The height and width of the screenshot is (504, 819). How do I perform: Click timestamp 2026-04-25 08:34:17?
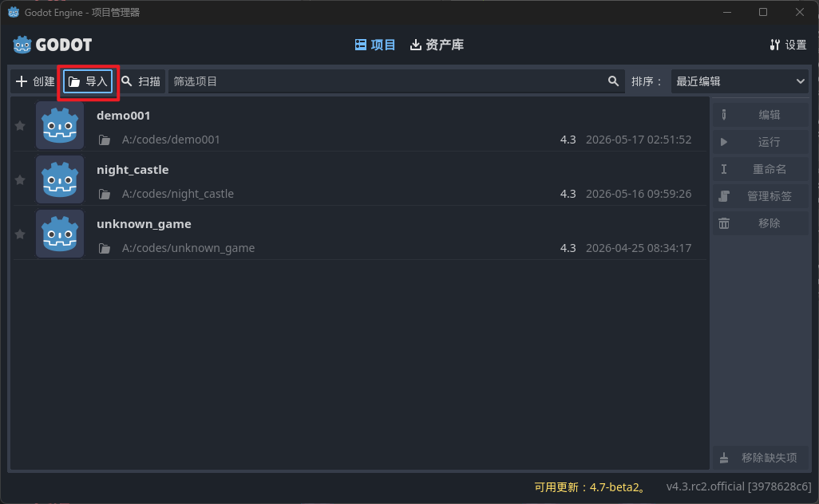click(x=639, y=248)
